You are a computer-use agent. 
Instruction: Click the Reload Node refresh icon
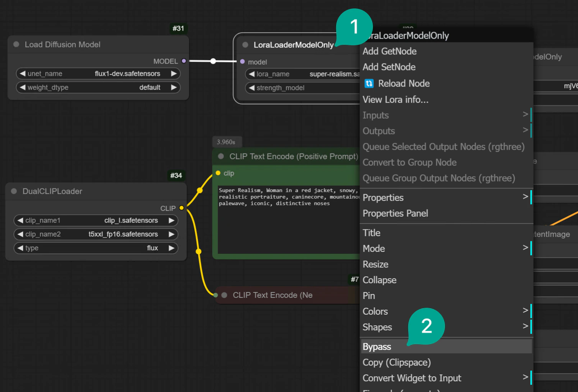(369, 83)
